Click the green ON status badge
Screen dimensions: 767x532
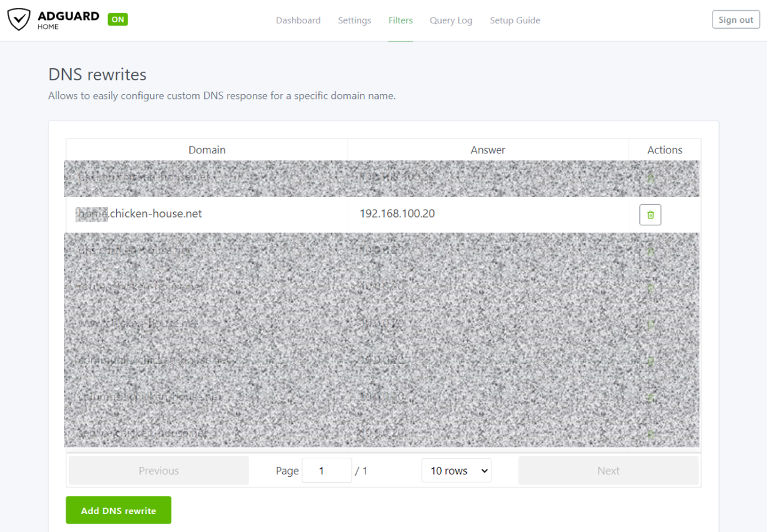pos(118,19)
